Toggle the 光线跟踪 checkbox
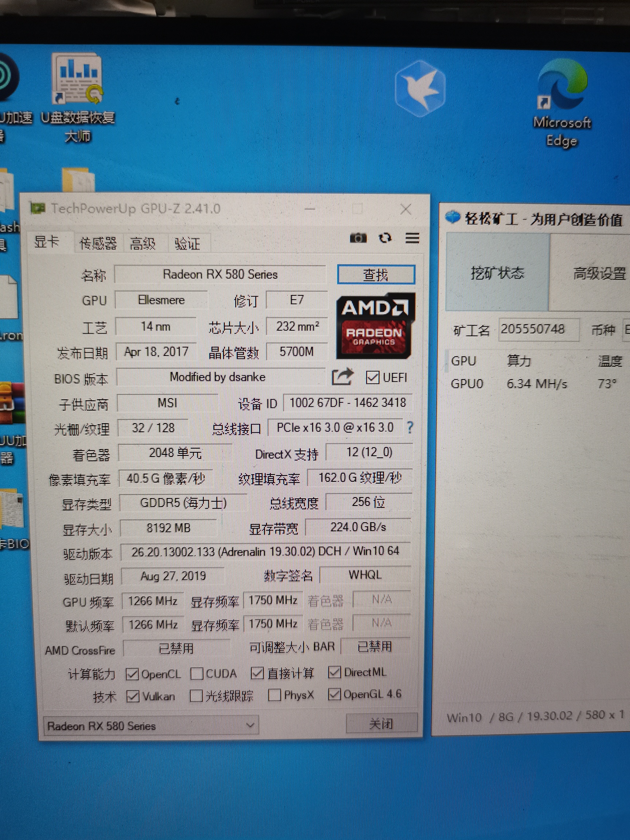 point(196,696)
